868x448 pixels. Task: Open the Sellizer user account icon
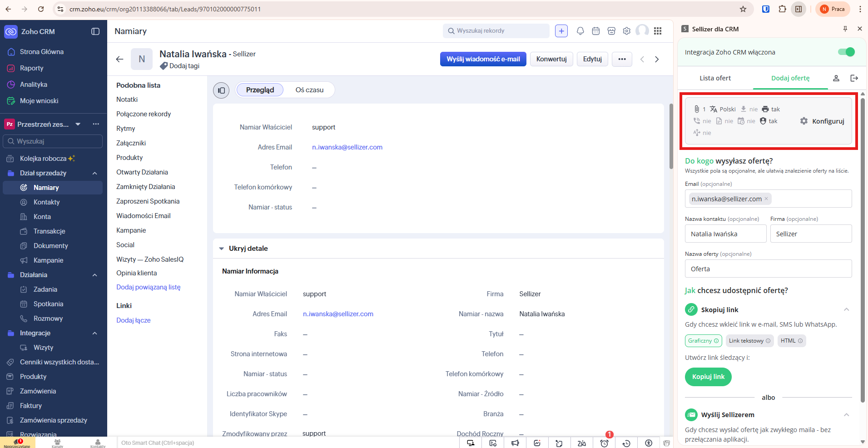[836, 78]
